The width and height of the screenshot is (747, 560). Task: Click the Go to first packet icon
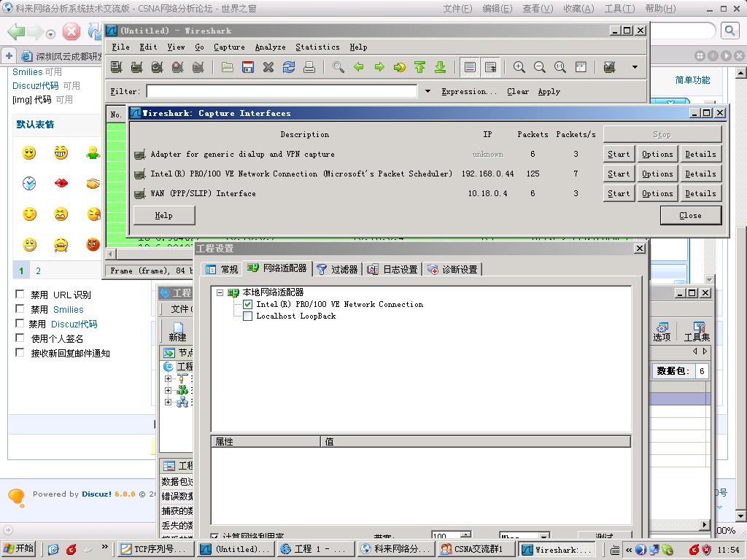coord(419,67)
